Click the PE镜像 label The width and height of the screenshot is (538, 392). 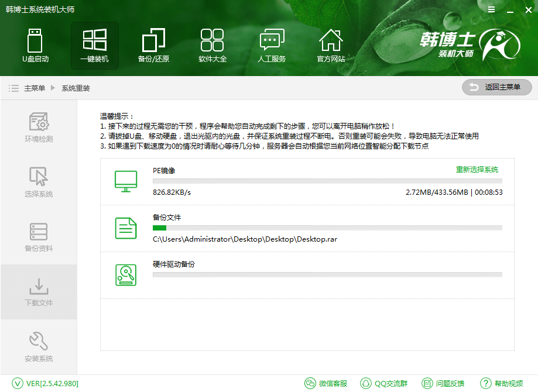[x=164, y=170]
